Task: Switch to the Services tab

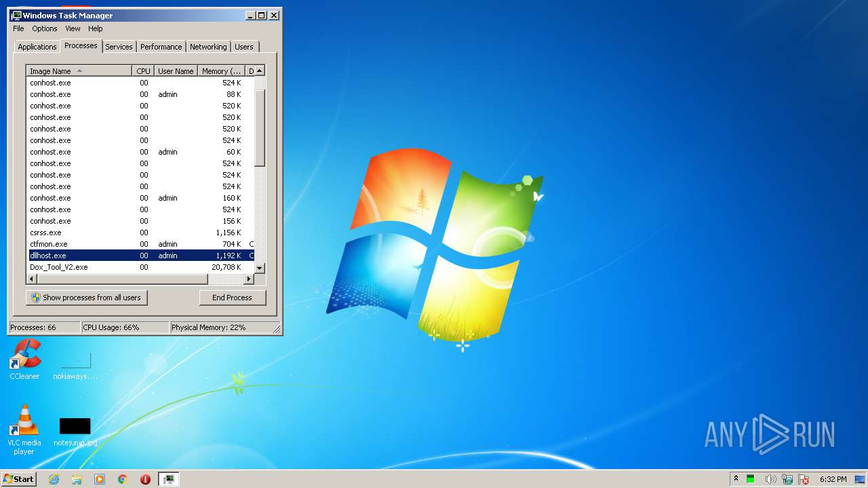Action: click(x=119, y=47)
